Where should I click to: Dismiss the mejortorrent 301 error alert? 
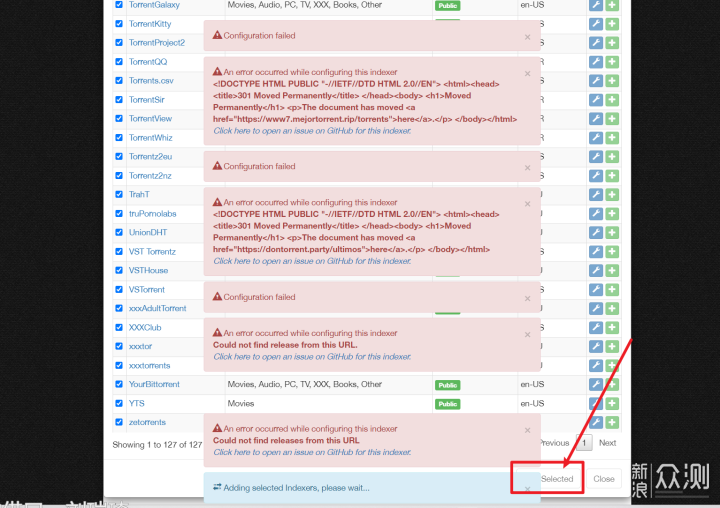pyautogui.click(x=528, y=73)
